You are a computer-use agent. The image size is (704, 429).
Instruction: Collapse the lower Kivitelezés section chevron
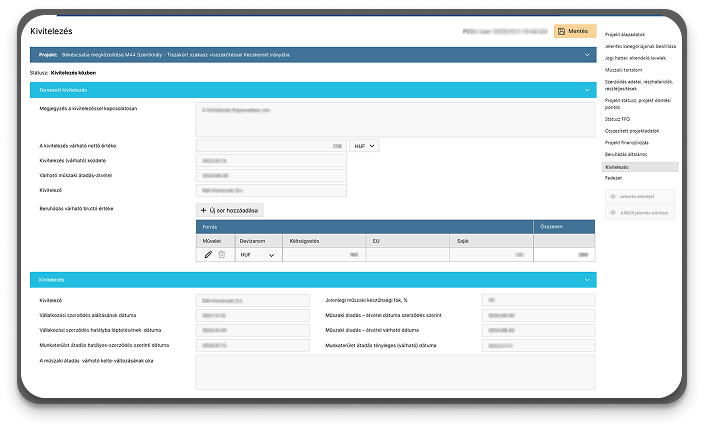click(x=588, y=280)
